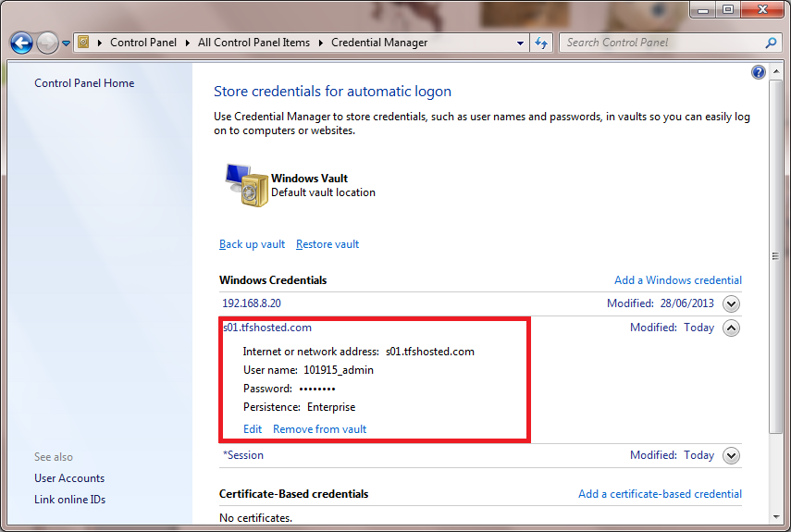Click the refresh button beside address bar
The height and width of the screenshot is (532, 791).
click(x=542, y=43)
